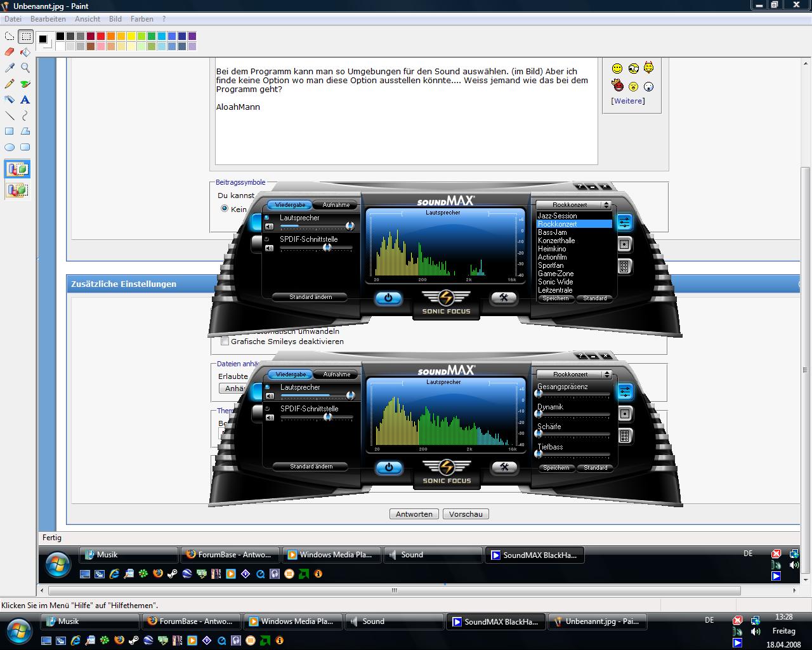The width and height of the screenshot is (812, 650).
Task: Click the Antworten button in the pasted forum page
Action: point(414,514)
